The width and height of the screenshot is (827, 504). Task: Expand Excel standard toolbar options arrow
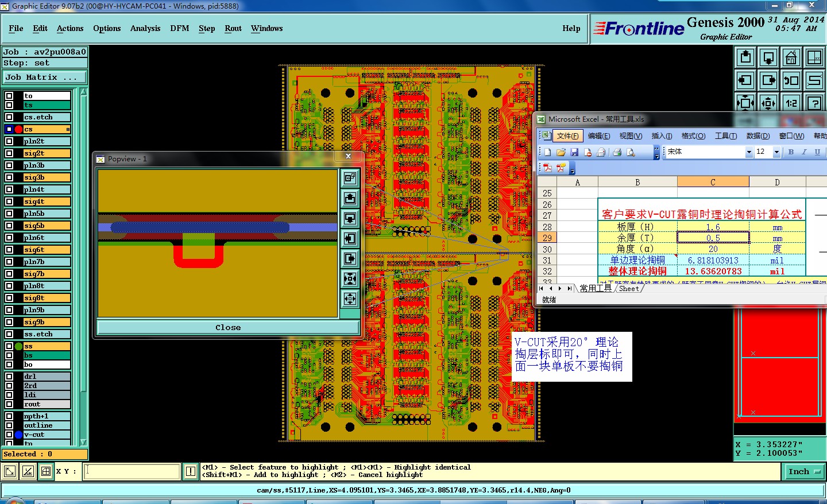[656, 153]
